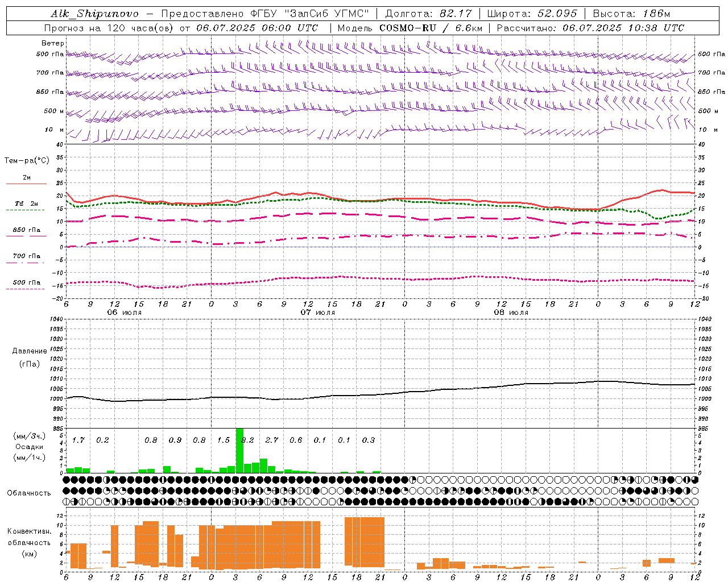This screenshot has width=728, height=582.
Task: Click the 1.5 precipitation total value
Action: coord(224,440)
